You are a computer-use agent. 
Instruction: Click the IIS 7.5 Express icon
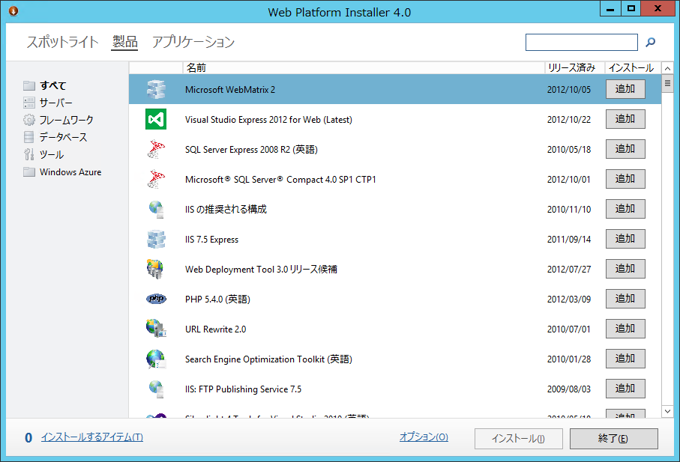click(x=156, y=239)
